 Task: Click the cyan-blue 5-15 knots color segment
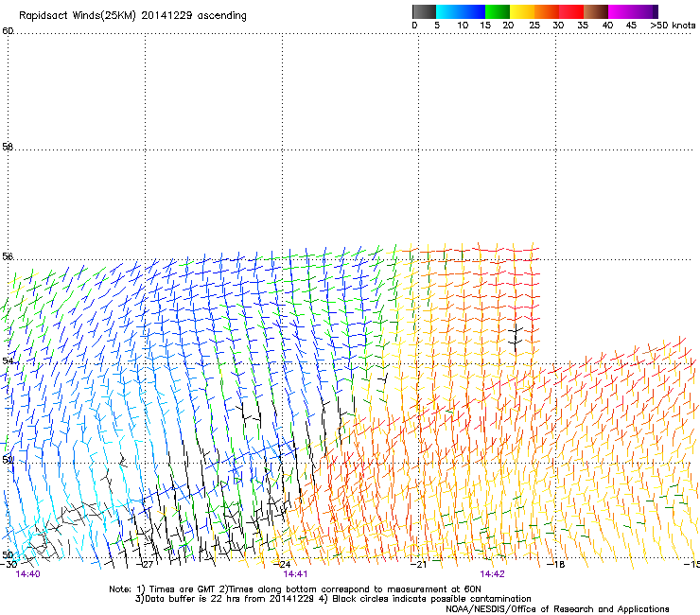coord(461,11)
